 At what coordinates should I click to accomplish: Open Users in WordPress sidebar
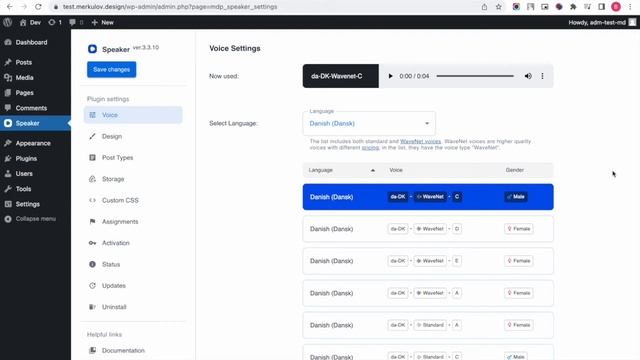[36, 173]
